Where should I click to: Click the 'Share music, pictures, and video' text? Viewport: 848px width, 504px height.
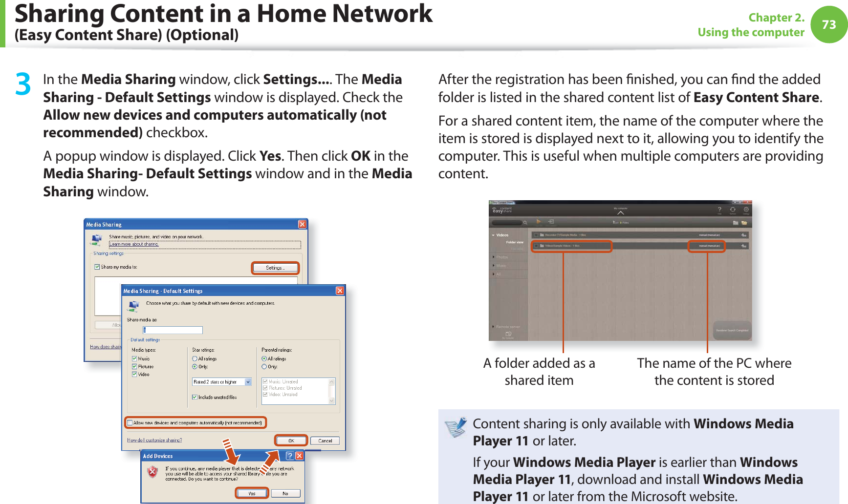tap(156, 237)
